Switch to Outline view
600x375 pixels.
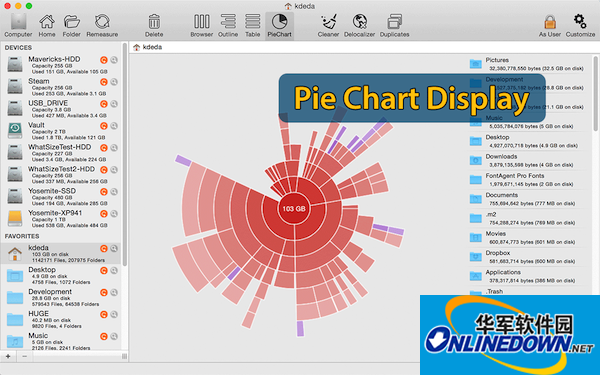click(x=228, y=25)
